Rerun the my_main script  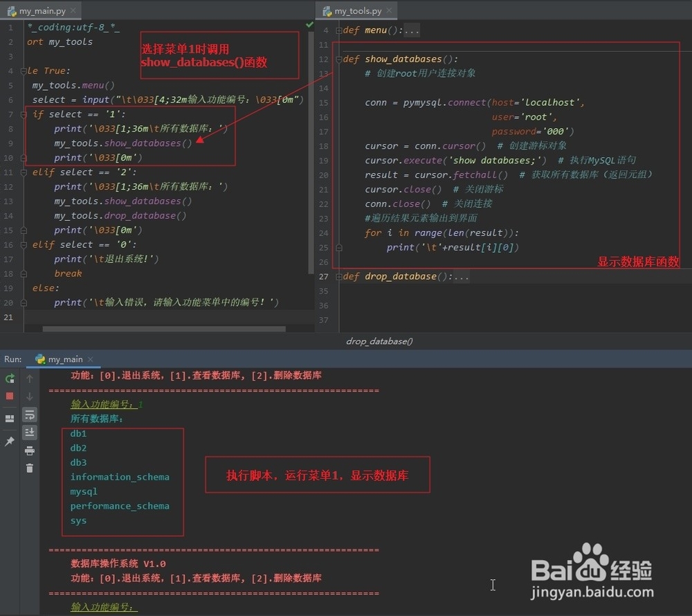(10, 378)
